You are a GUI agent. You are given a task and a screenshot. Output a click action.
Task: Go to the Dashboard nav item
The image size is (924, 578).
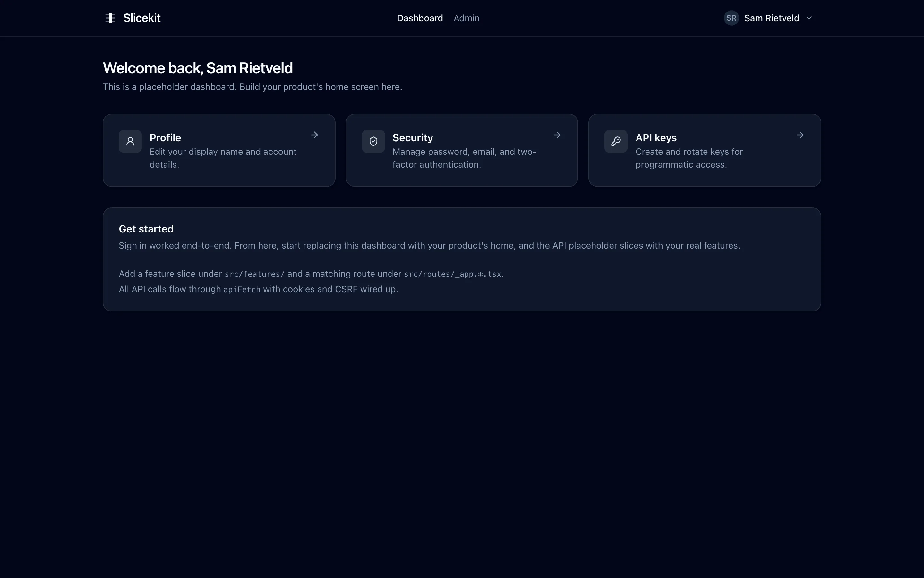(x=420, y=18)
